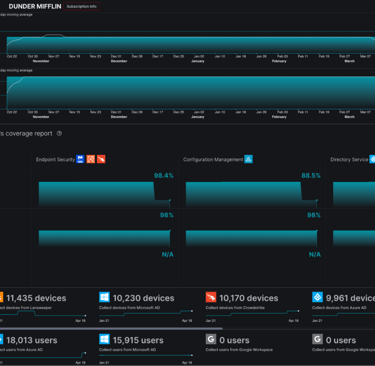Click the blue Endpoint Security tool icon

80,159
